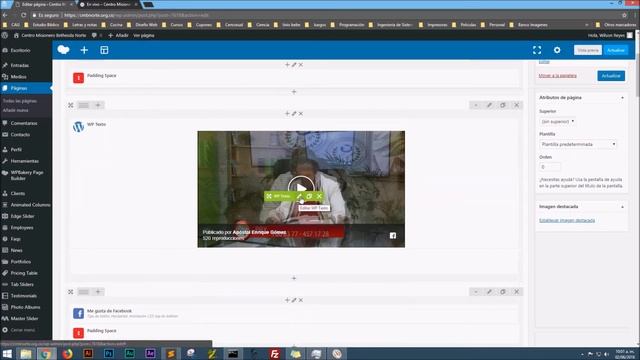Change column layout of the Me gusta de Facebook row
Screen dimensions: 640x360
pos(84,292)
